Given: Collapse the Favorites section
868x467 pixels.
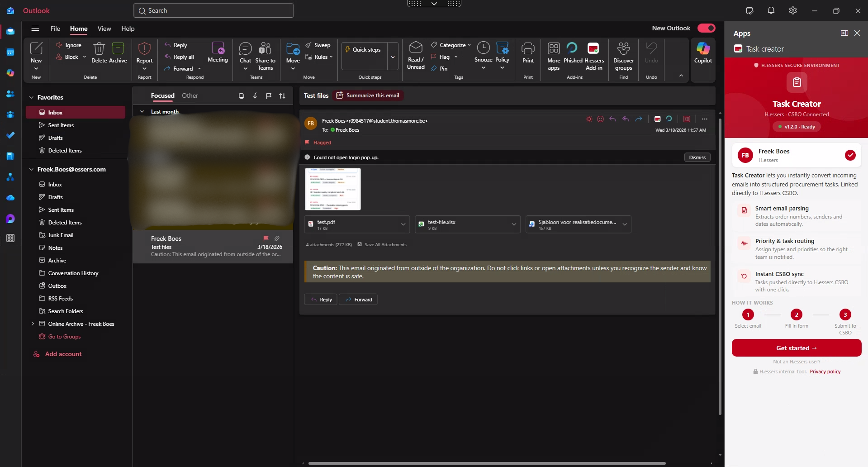Looking at the screenshot, I should click(31, 97).
